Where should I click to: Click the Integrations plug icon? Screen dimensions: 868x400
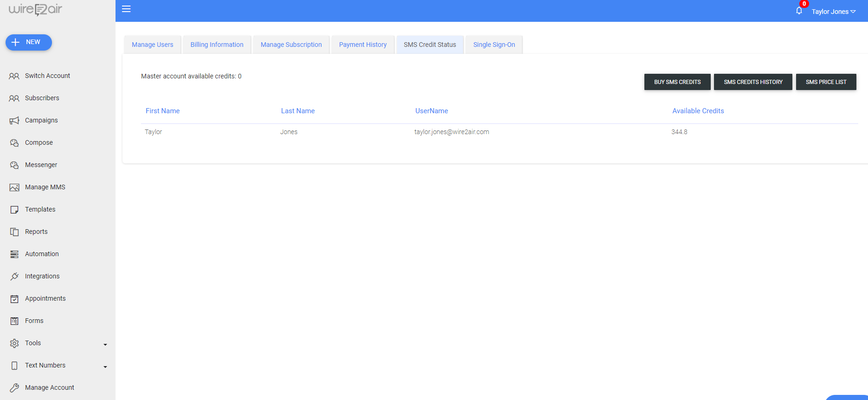14,277
